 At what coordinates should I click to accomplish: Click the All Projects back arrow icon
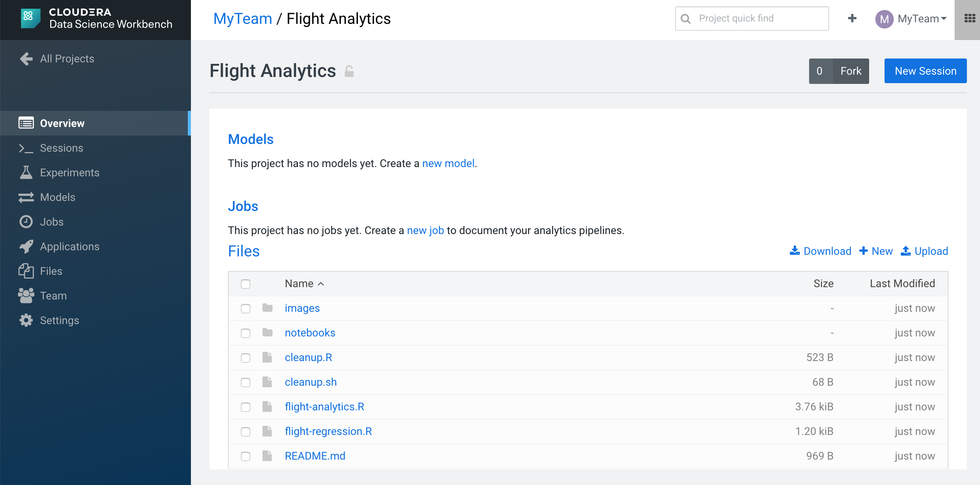[x=26, y=59]
